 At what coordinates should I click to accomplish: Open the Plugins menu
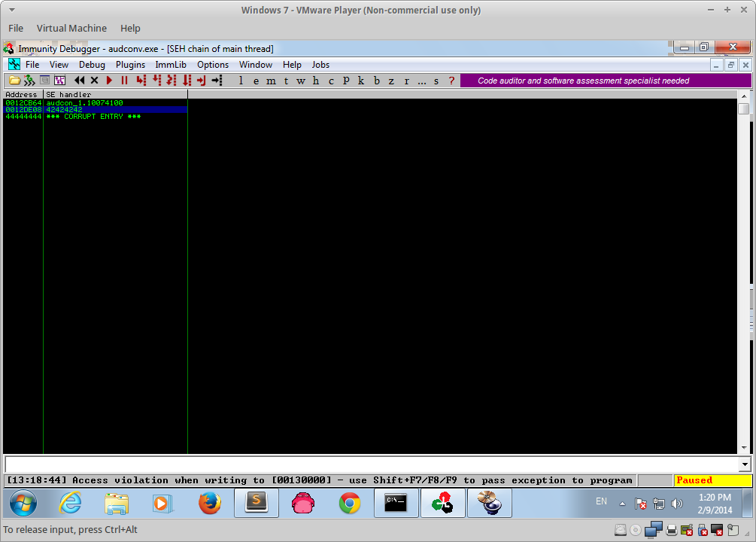130,65
